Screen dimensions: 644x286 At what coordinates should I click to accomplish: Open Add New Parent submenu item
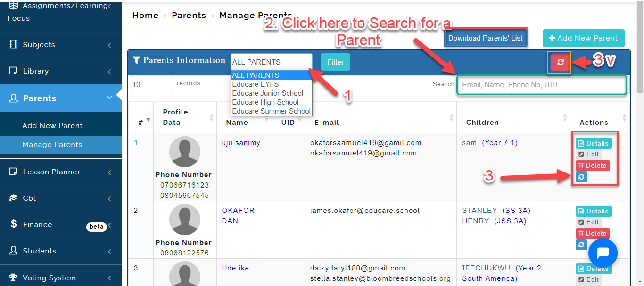point(52,126)
